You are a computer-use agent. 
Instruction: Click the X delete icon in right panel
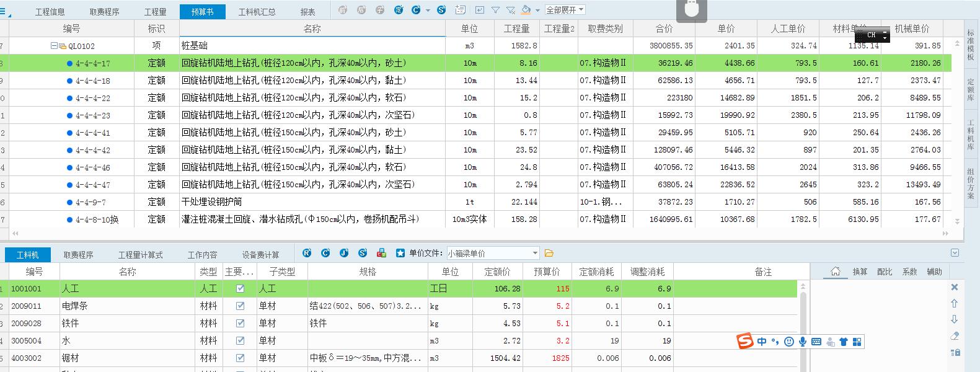pos(955,287)
